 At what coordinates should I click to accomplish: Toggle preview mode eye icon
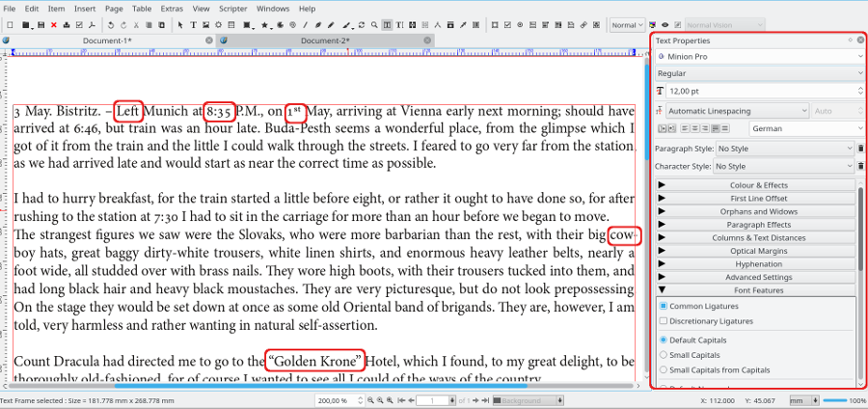coord(665,25)
